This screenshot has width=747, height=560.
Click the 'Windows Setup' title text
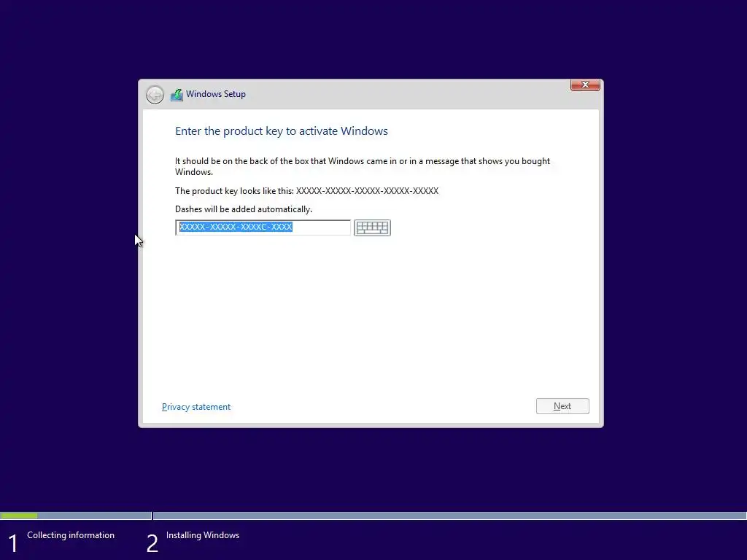[x=216, y=94]
